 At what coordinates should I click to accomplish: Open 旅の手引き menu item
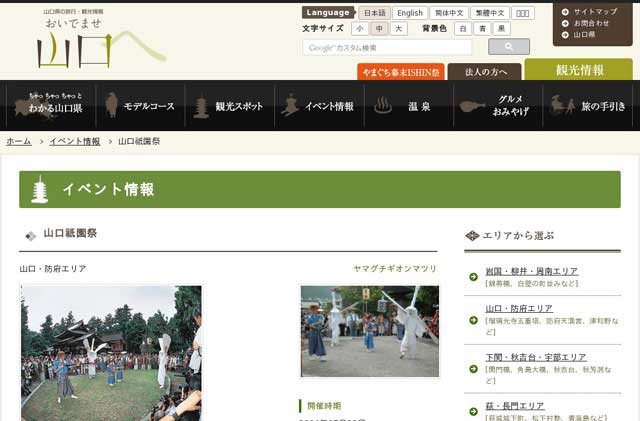pos(588,106)
